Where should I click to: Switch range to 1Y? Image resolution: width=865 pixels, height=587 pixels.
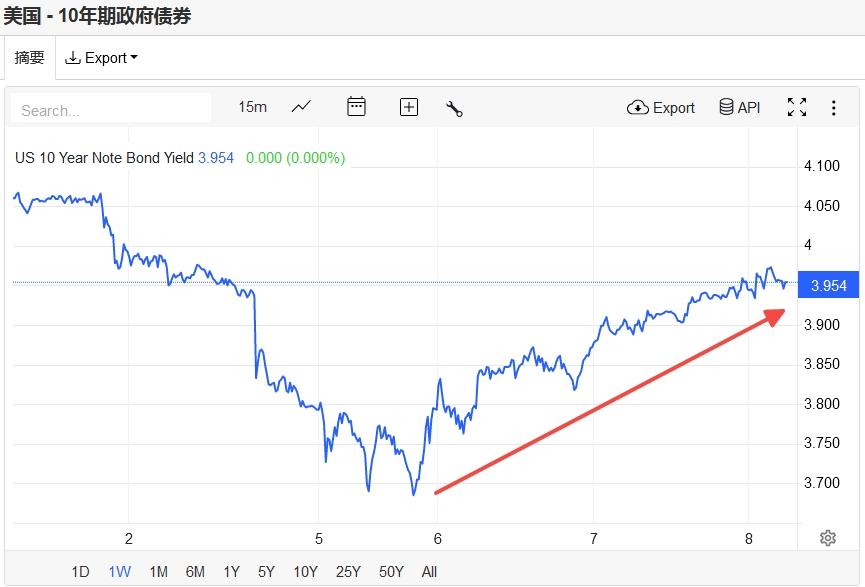(231, 572)
